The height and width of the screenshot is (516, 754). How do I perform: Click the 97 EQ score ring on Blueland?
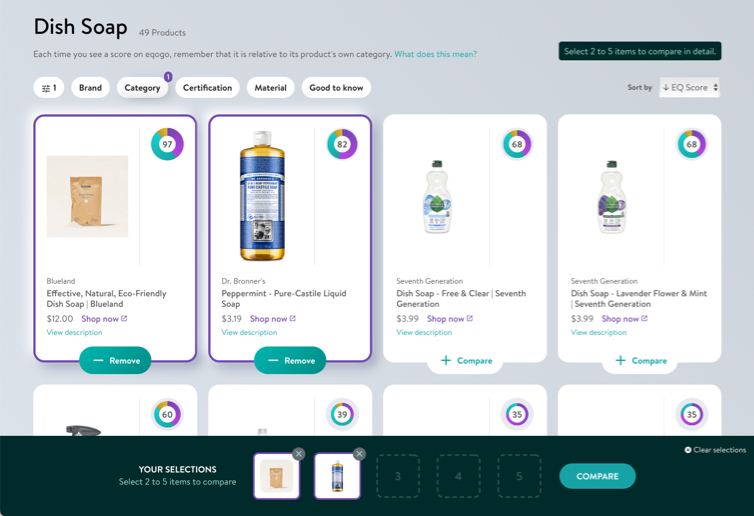click(167, 144)
